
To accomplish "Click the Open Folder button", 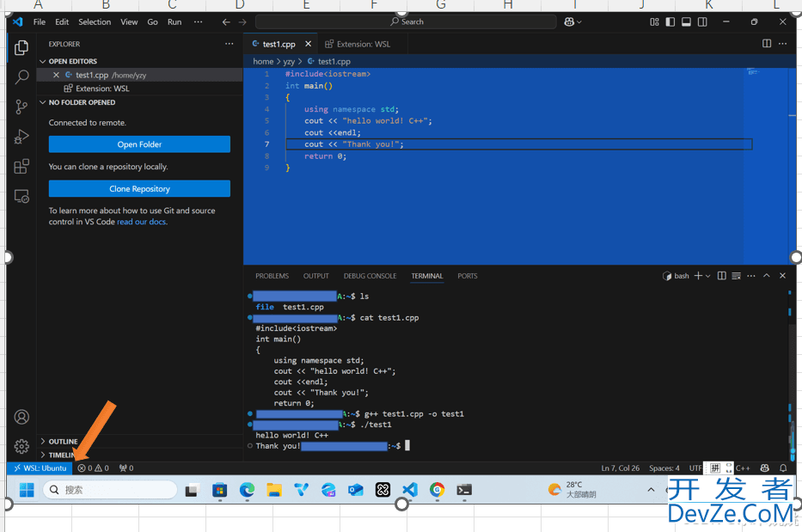I will click(139, 144).
